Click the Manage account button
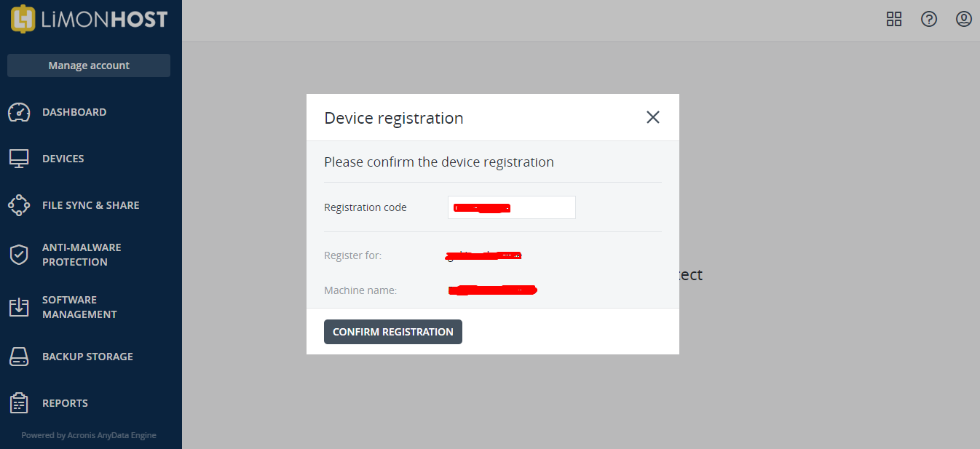The height and width of the screenshot is (449, 980). [x=89, y=65]
